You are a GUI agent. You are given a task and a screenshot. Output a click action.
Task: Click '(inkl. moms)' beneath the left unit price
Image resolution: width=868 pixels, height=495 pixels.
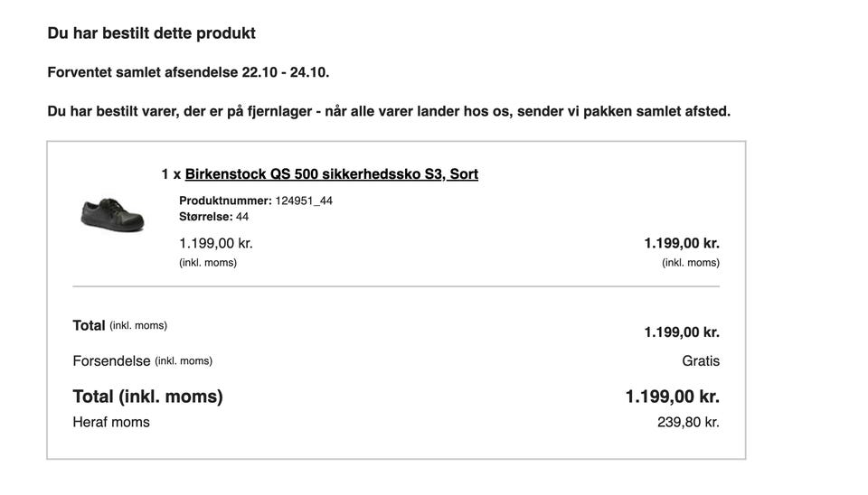(x=208, y=263)
